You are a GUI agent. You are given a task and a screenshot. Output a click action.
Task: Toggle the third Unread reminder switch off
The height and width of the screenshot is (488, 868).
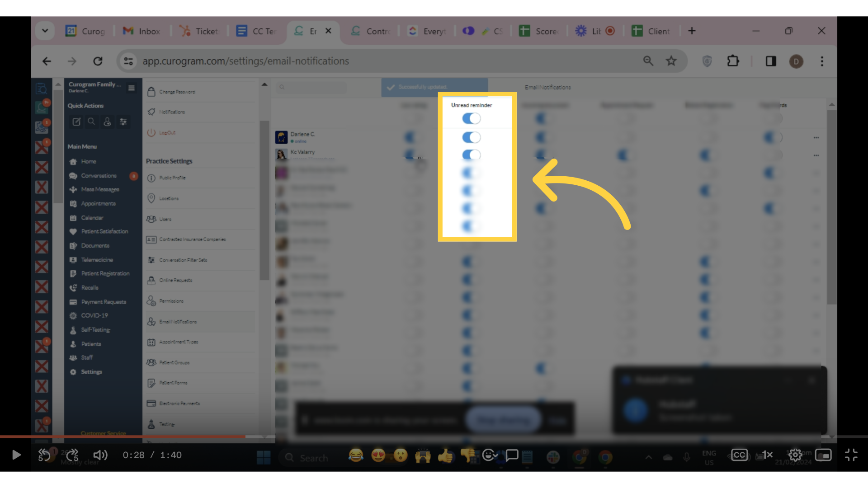(471, 155)
